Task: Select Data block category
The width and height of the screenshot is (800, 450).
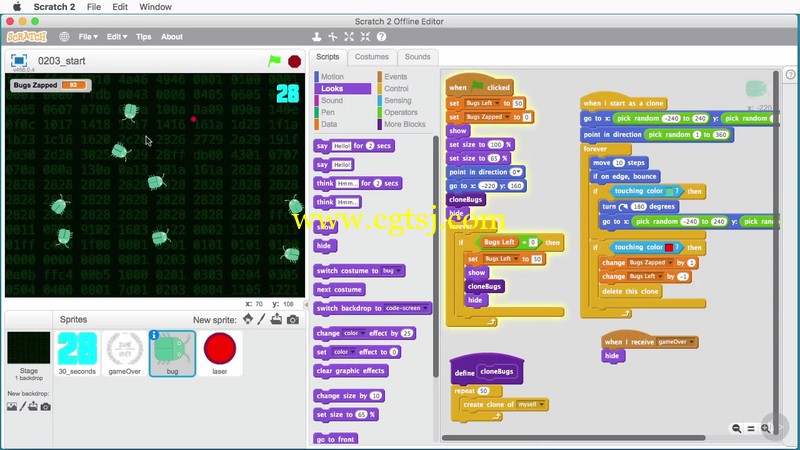Action: [x=329, y=124]
